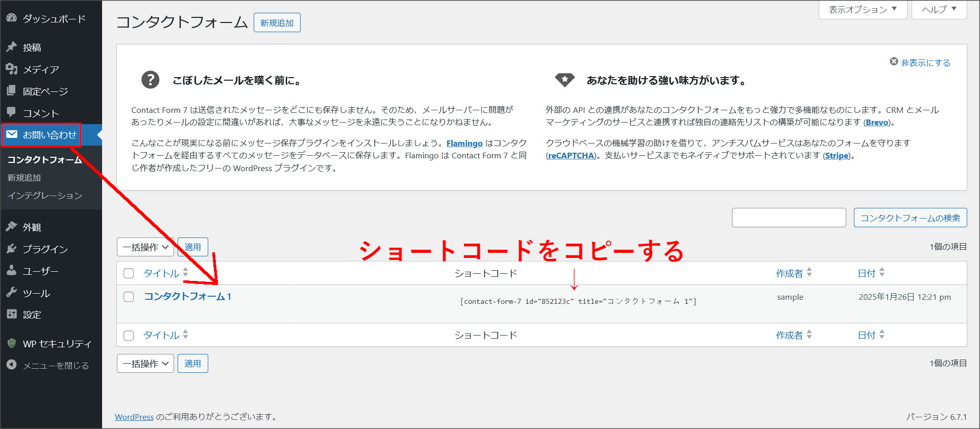
Task: Click 非表示にする to hide the notice
Action: pyautogui.click(x=925, y=63)
